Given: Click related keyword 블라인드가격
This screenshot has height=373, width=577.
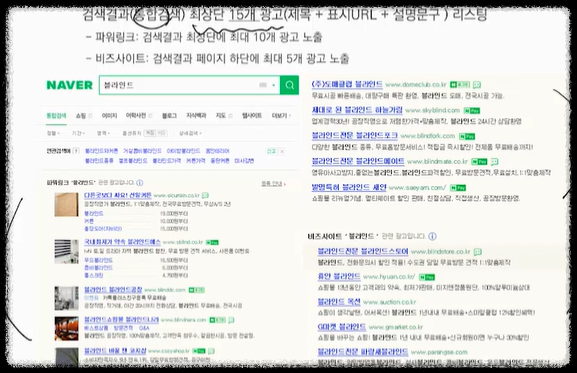Looking at the screenshot, I should click(167, 161).
